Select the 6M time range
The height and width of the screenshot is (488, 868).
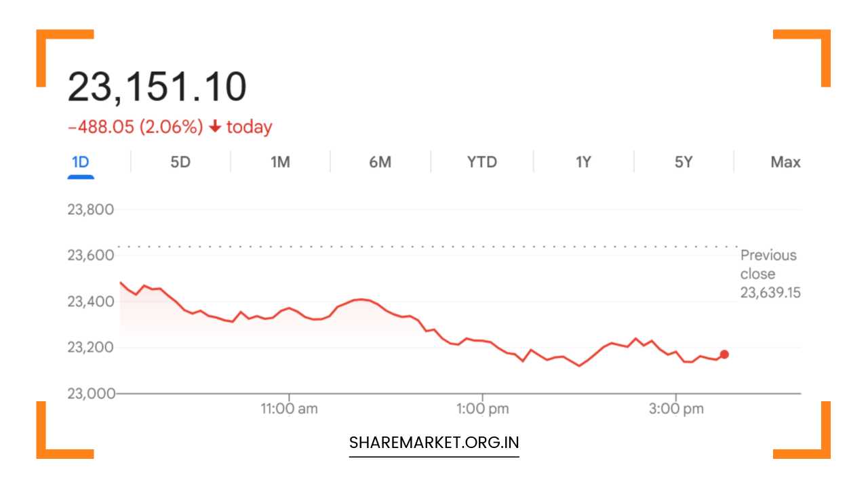(x=380, y=162)
